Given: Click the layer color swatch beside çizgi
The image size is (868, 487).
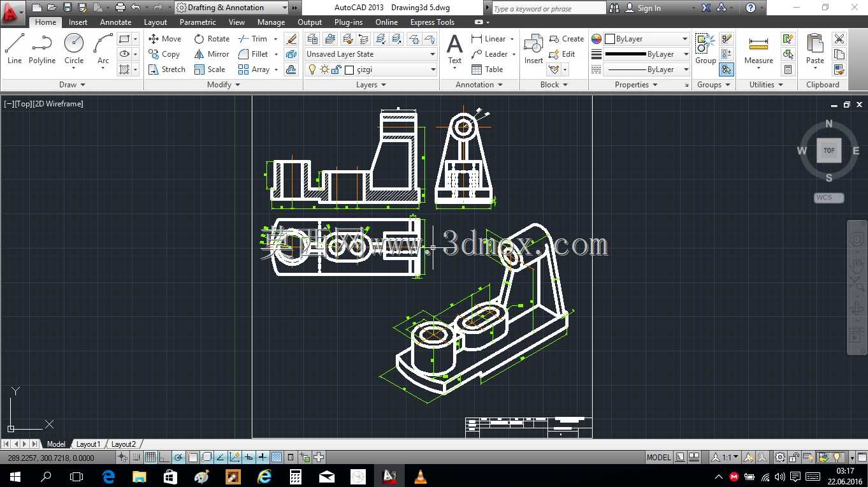Looking at the screenshot, I should click(349, 69).
